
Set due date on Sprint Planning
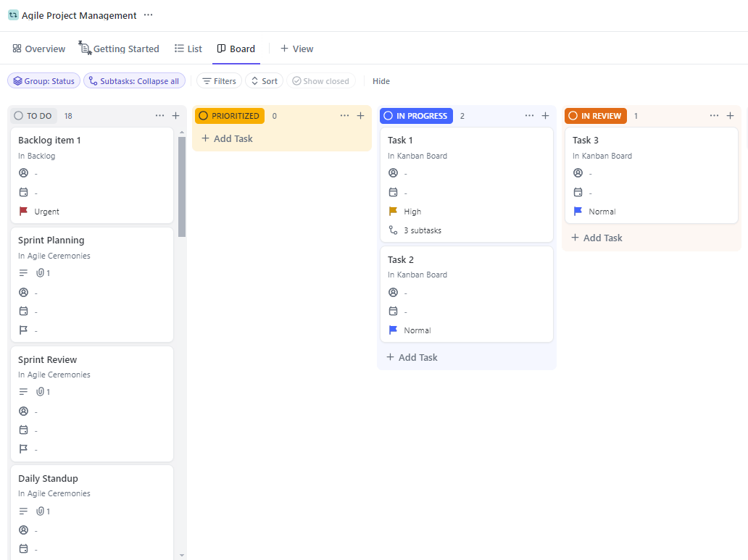tap(23, 311)
